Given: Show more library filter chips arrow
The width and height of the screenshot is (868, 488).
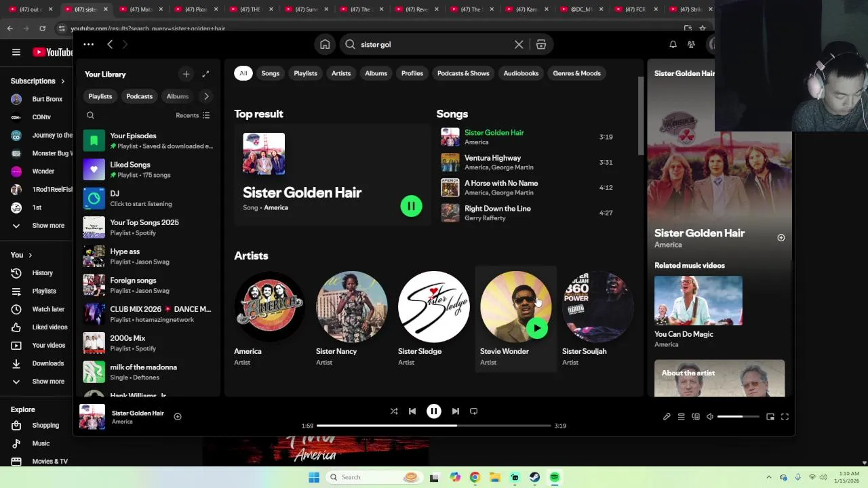Looking at the screenshot, I should click(x=206, y=96).
